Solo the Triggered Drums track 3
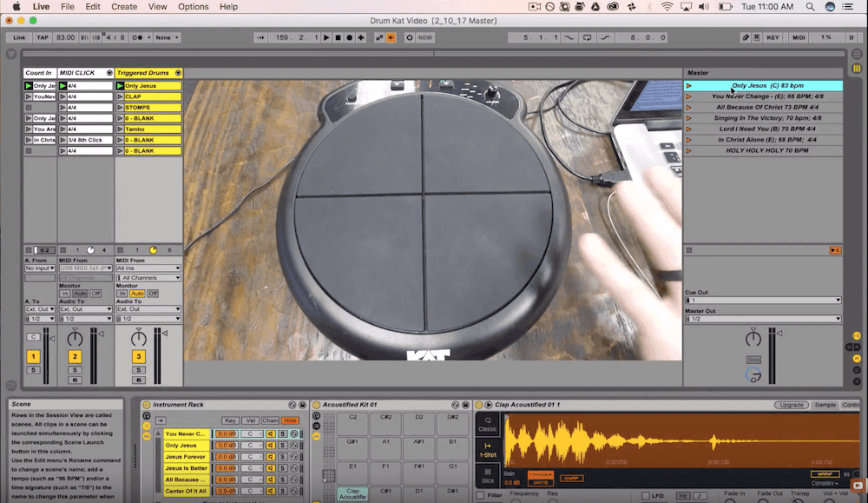Screen dimensions: 868x503 138,370
